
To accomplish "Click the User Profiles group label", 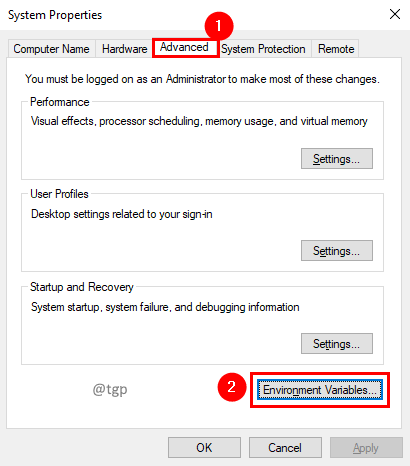I will click(59, 194).
